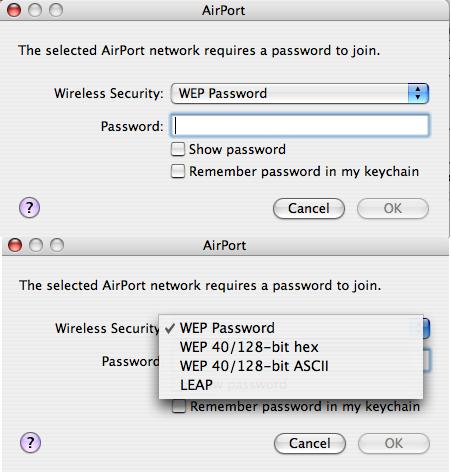Click Cancel in the lower dialog
Viewport: 451px width, 472px height.
coord(310,443)
